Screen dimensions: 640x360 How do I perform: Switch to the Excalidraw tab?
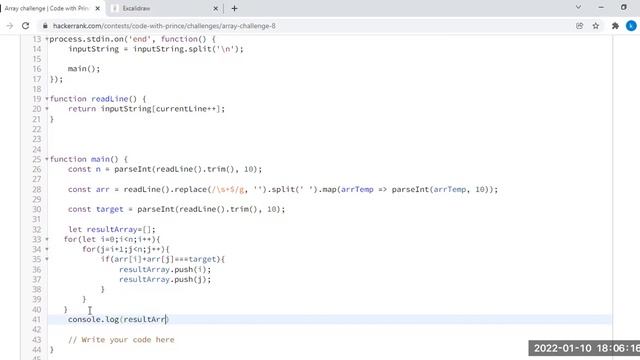(x=164, y=8)
